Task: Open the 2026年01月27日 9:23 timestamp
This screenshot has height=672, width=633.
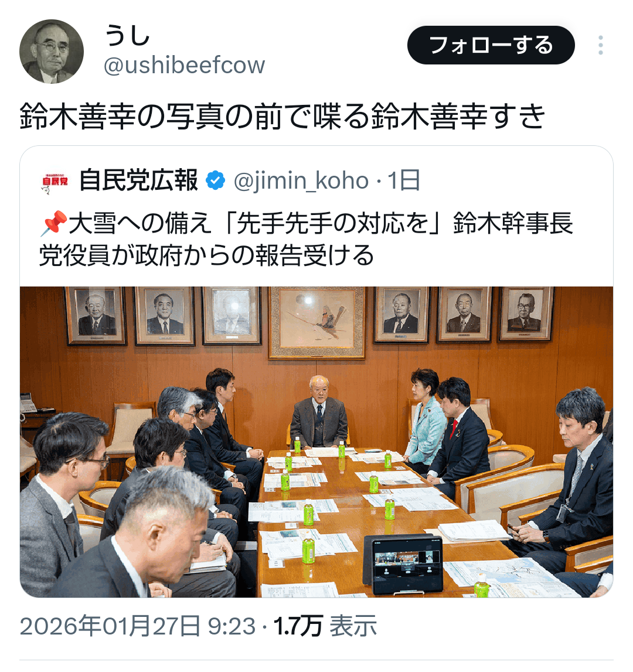Action: coord(138,626)
